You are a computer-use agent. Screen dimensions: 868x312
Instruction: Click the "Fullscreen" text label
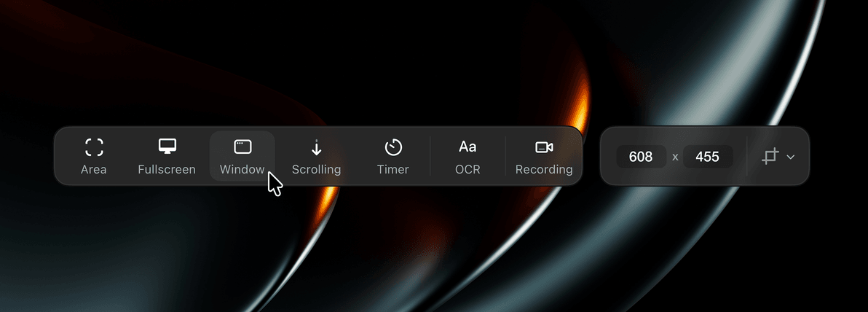pyautogui.click(x=167, y=170)
